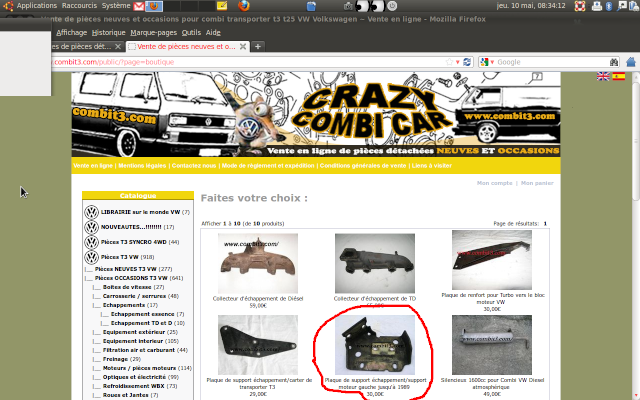Reload the page with the refresh icon
Viewport: 640px width, 400px height.
467,62
